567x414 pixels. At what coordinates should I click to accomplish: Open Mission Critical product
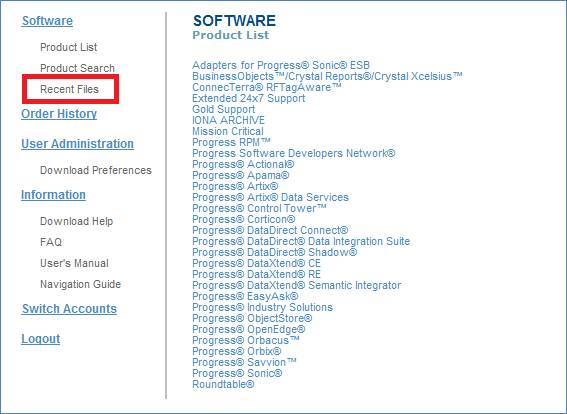point(228,131)
